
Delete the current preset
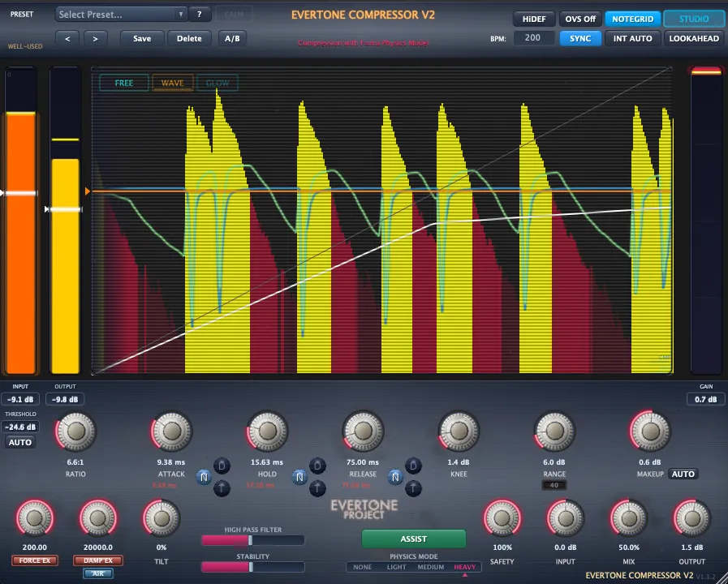pos(189,38)
